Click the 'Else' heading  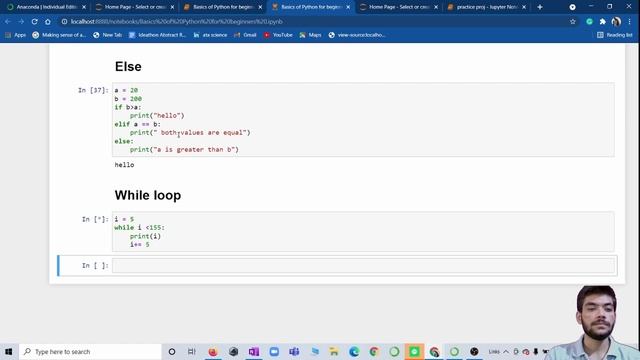point(128,67)
